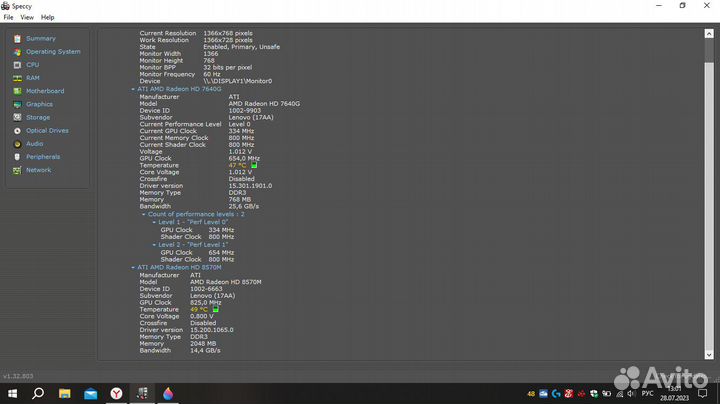Open the droplet-shaped app on the taskbar
Screen dimensions: 720x404
(168, 393)
